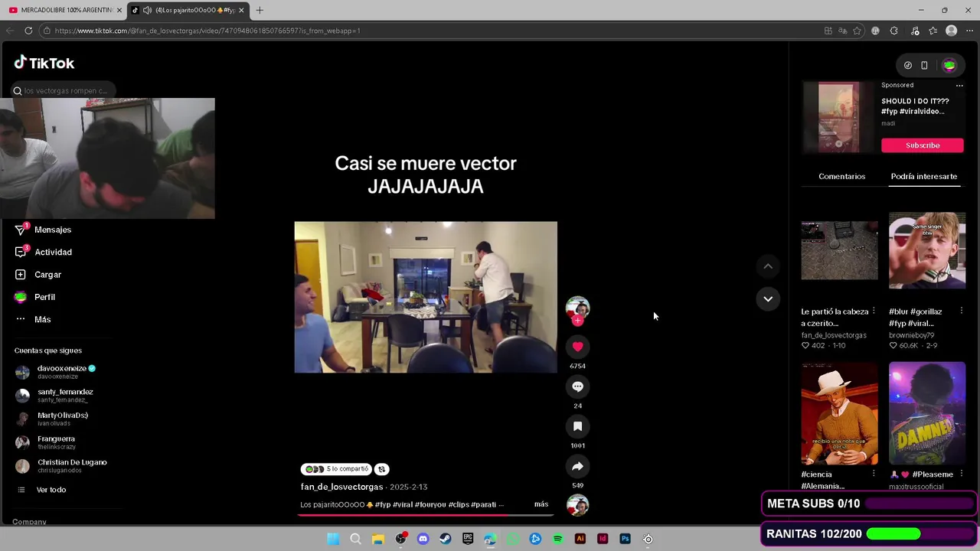980x551 pixels.
Task: Open sponsored 'SHOULD I DO IT???' thumbnail
Action: pos(839,118)
